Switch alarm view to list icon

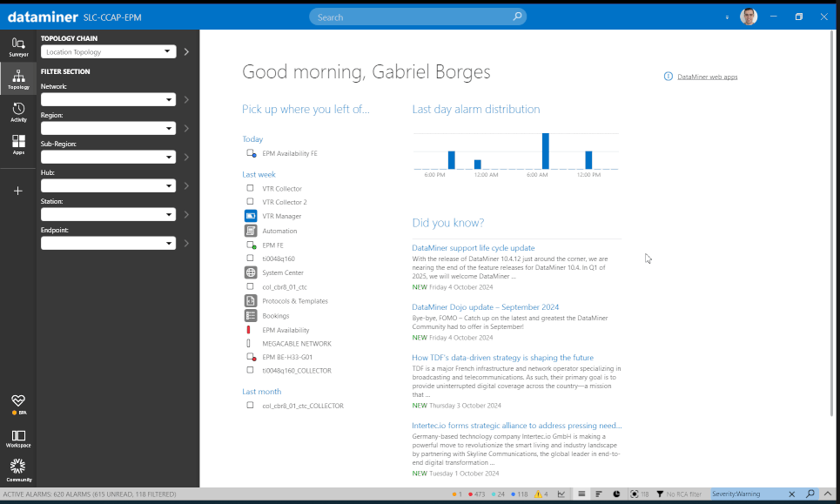(x=581, y=494)
